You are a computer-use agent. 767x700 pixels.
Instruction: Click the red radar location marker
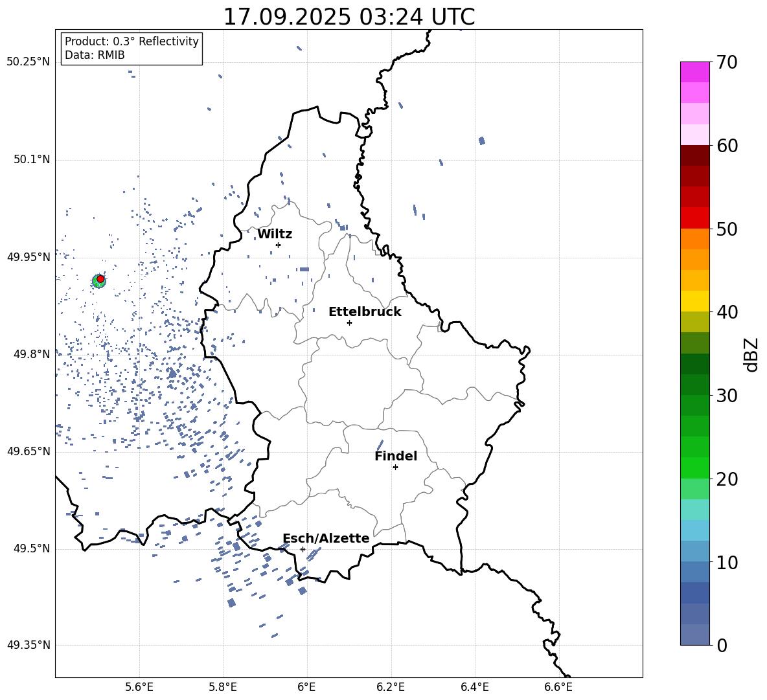coord(100,279)
